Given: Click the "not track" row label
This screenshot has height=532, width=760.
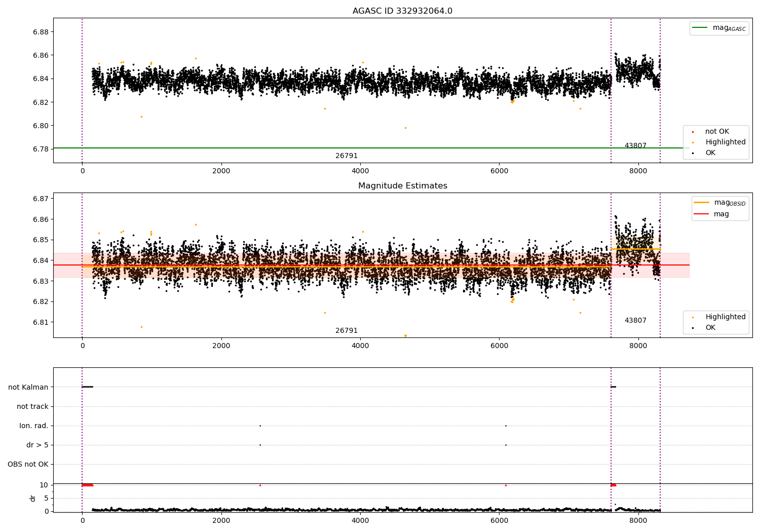Looking at the screenshot, I should (x=32, y=407).
